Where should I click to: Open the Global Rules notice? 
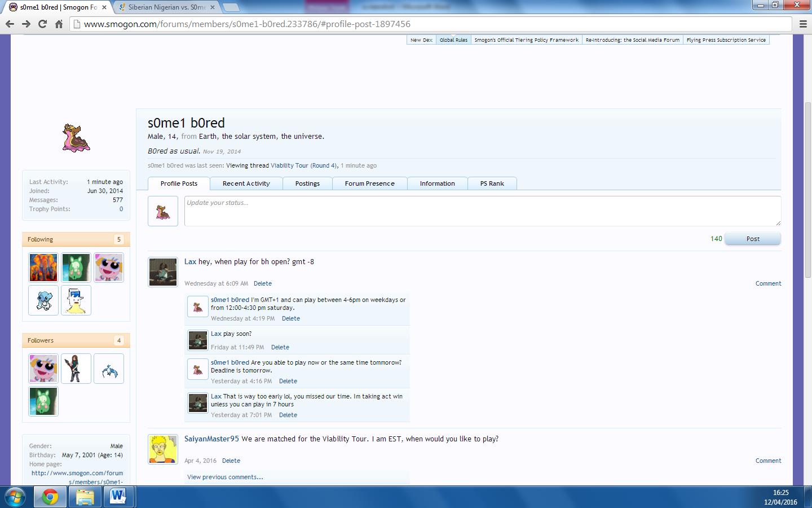pos(453,40)
